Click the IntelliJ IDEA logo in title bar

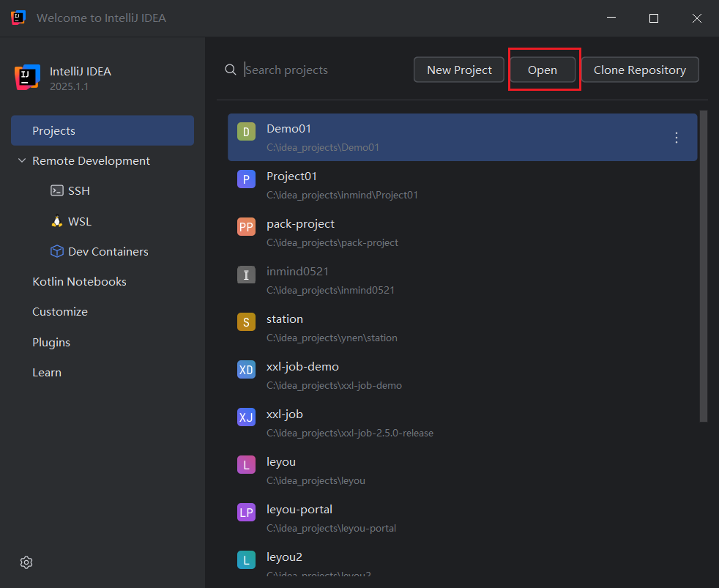[18, 18]
